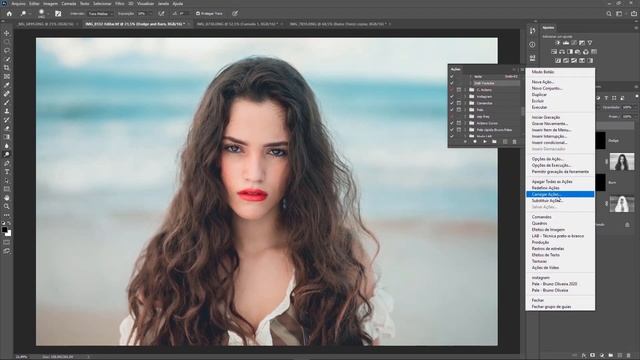Toggle checkmark for Pele action set
This screenshot has width=640, height=360.
[x=452, y=110]
